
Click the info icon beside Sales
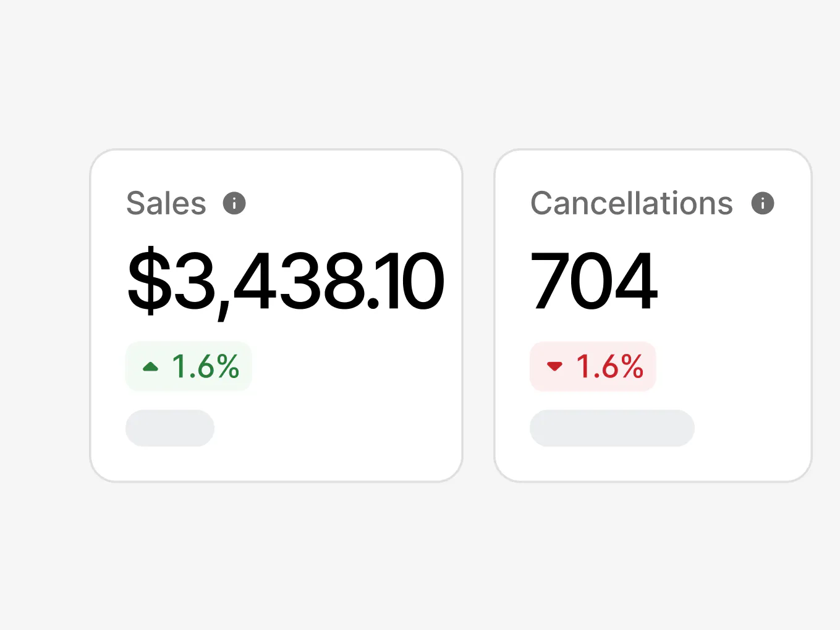234,203
